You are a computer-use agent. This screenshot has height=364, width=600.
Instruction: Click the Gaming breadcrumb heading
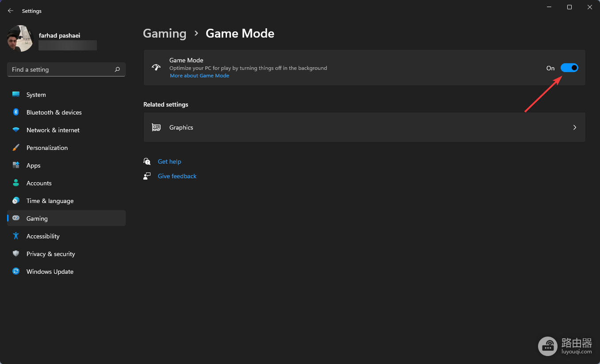(x=165, y=34)
